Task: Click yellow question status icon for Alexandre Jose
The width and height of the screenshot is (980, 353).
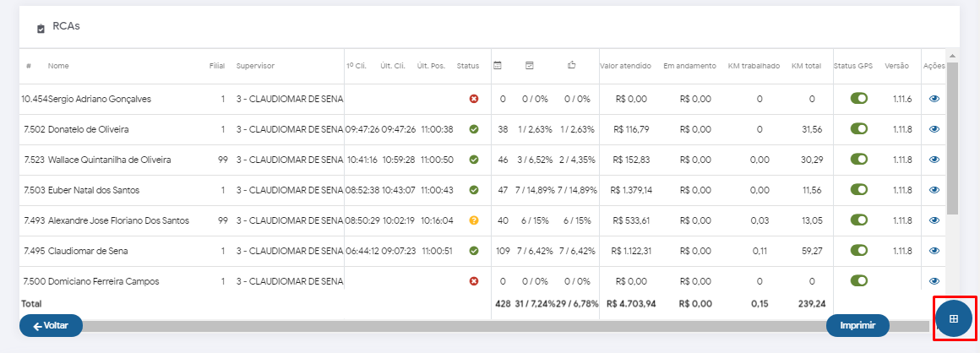Action: pyautogui.click(x=474, y=220)
